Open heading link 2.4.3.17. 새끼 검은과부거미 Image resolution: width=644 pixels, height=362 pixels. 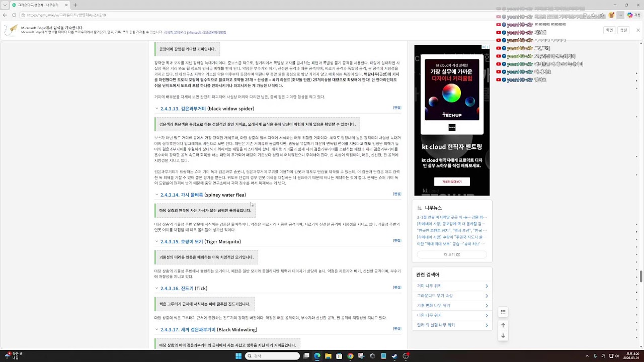[188, 329]
